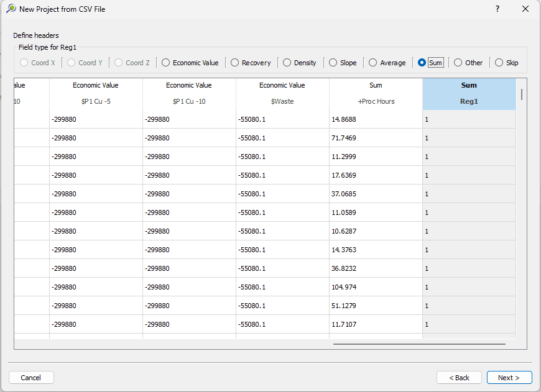Viewport: 541px width, 392px height.
Task: Go back with the Back button
Action: (x=459, y=378)
